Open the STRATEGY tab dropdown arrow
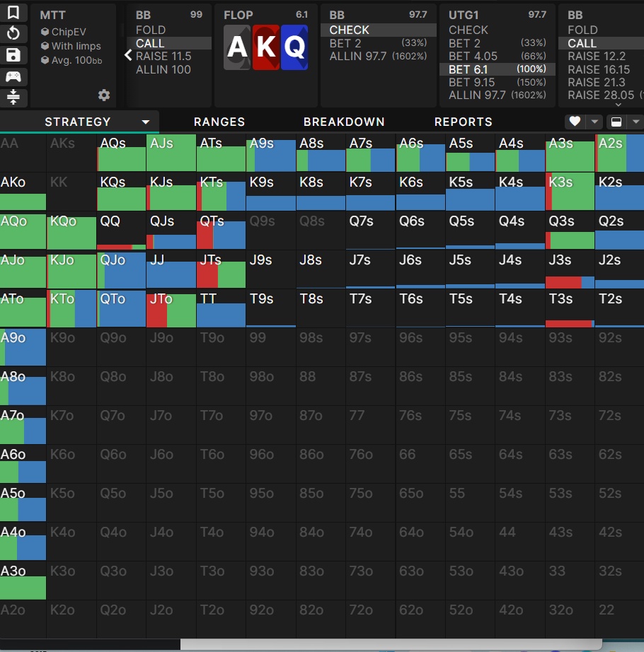Image resolution: width=644 pixels, height=652 pixels. [146, 122]
